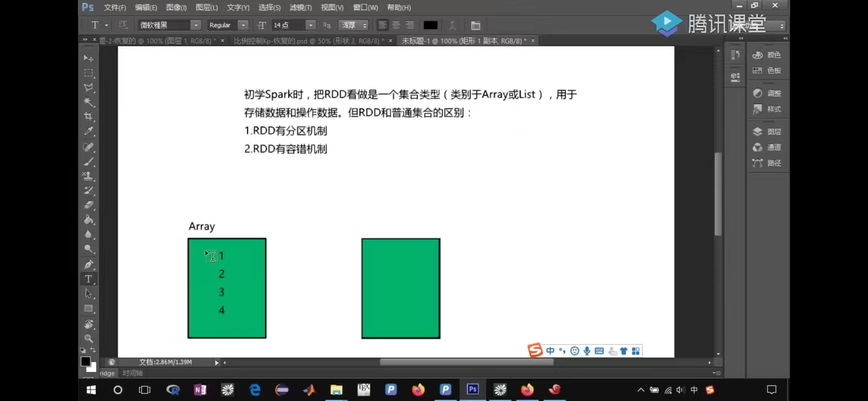This screenshot has height=401, width=868.
Task: Open the 视图(V) menu
Action: 332,7
